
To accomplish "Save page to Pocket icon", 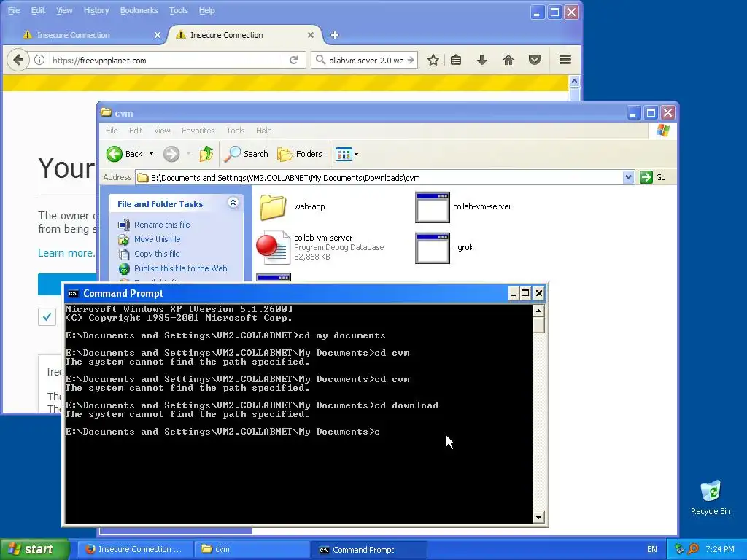I will pyautogui.click(x=535, y=60).
